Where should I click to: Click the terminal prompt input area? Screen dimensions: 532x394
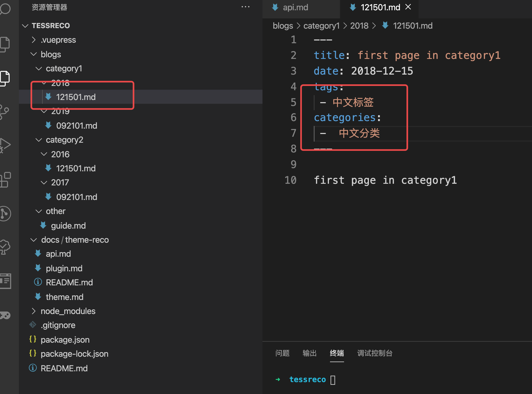point(333,380)
